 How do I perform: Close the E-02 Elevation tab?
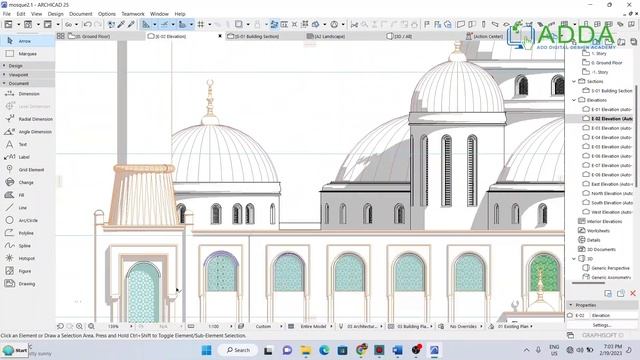(x=220, y=36)
